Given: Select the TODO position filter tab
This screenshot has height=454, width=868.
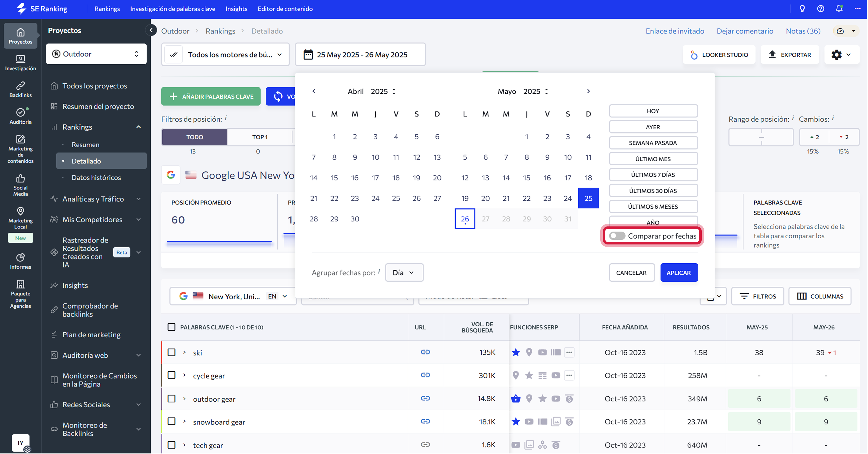Looking at the screenshot, I should pos(195,137).
